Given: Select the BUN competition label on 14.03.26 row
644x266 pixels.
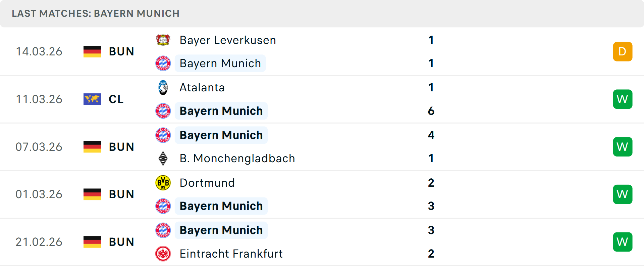Looking at the screenshot, I should pos(121,51).
